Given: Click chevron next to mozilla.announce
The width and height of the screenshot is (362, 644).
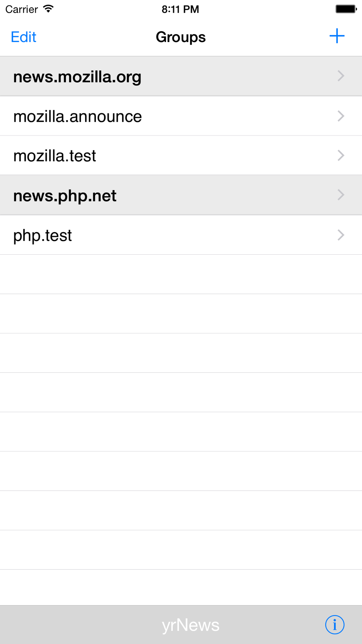Looking at the screenshot, I should coord(341,116).
